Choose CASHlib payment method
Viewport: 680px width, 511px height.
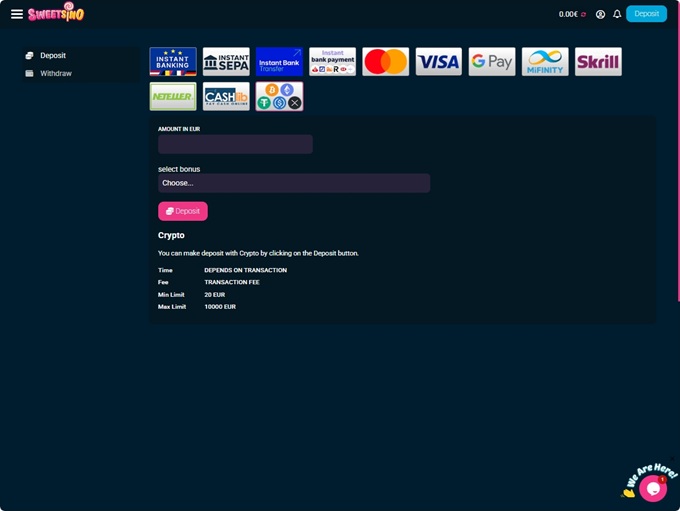tap(226, 96)
